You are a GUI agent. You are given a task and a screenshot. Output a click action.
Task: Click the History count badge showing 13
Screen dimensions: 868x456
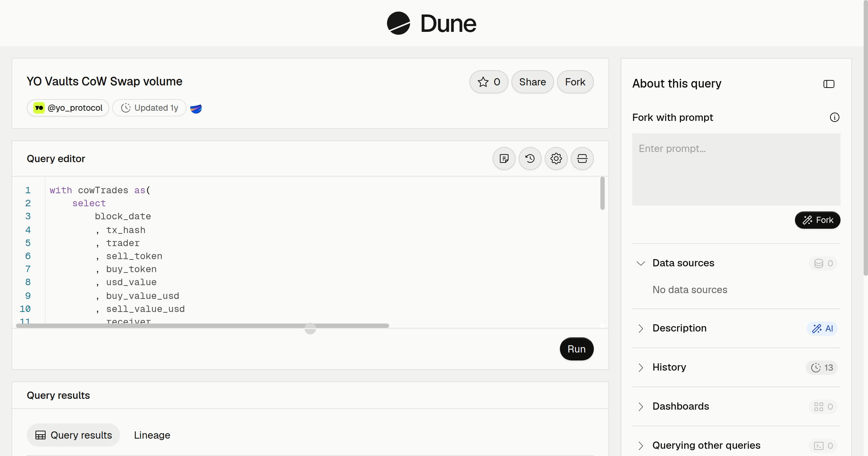click(x=822, y=367)
